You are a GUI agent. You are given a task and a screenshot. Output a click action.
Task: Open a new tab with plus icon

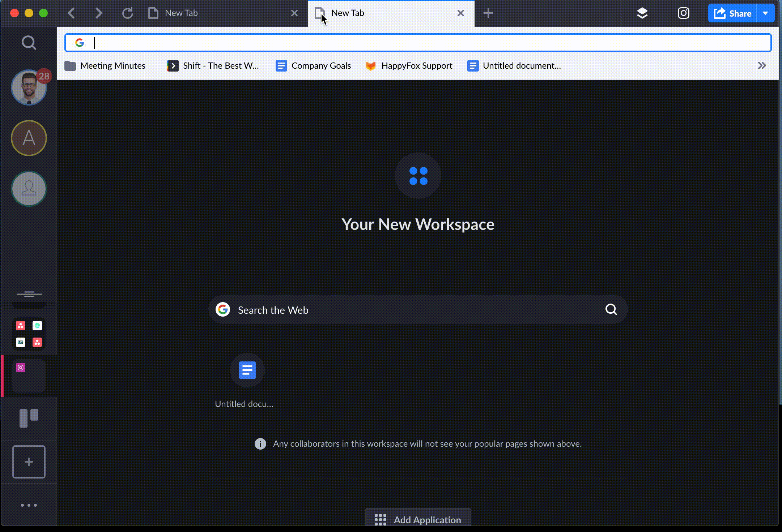488,13
